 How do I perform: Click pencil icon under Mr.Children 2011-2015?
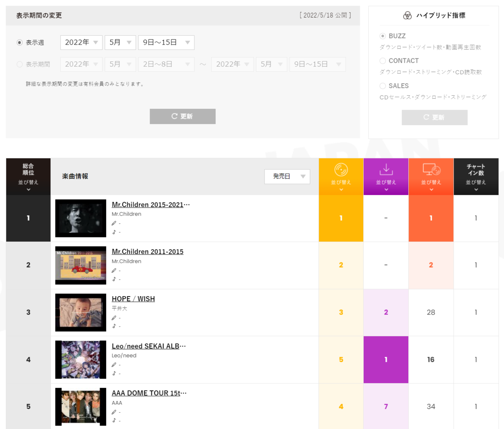pyautogui.click(x=114, y=271)
